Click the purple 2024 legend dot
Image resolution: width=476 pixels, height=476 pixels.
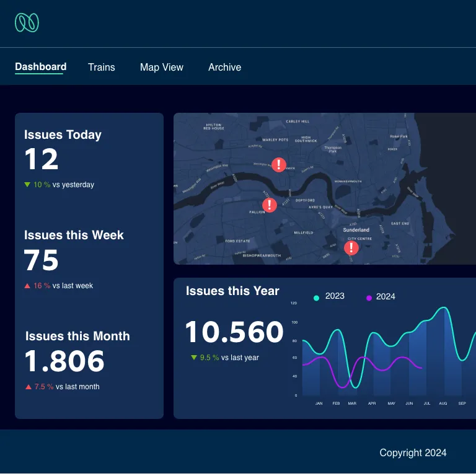coord(369,297)
